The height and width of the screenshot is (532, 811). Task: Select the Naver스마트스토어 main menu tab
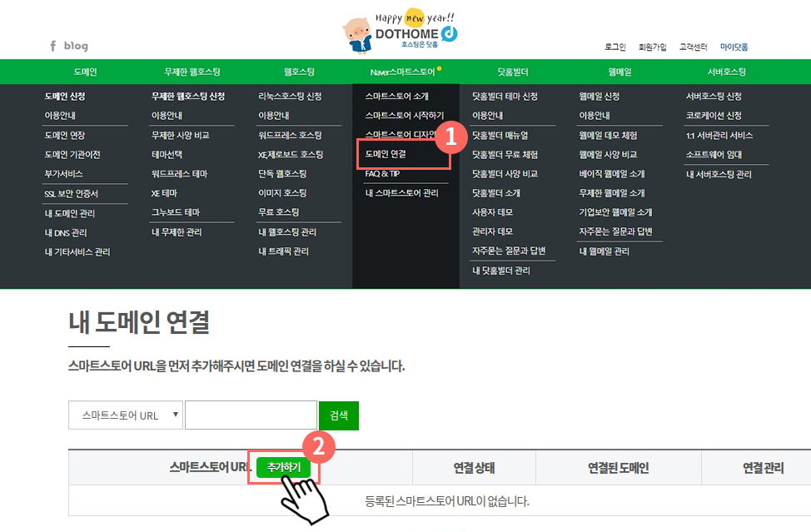click(x=402, y=72)
